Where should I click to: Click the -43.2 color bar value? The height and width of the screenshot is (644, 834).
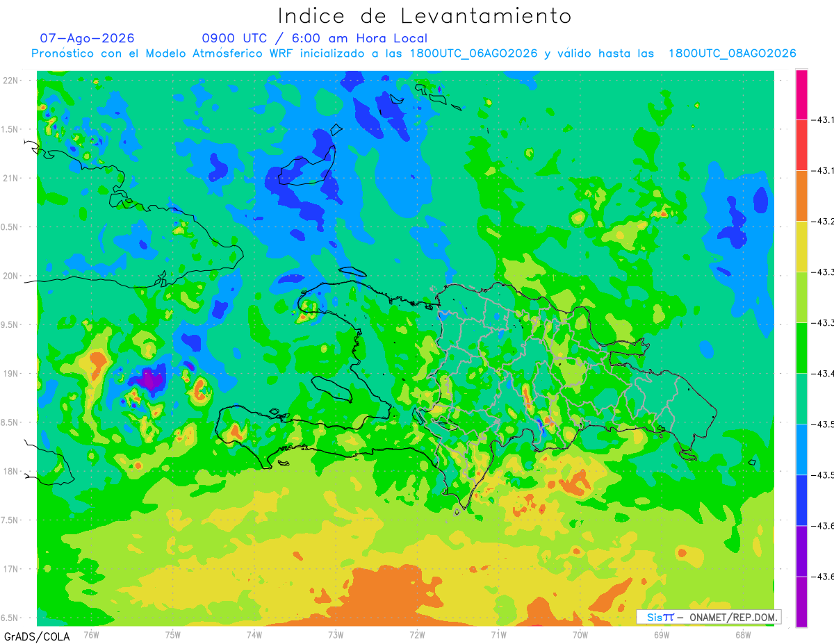pos(823,222)
